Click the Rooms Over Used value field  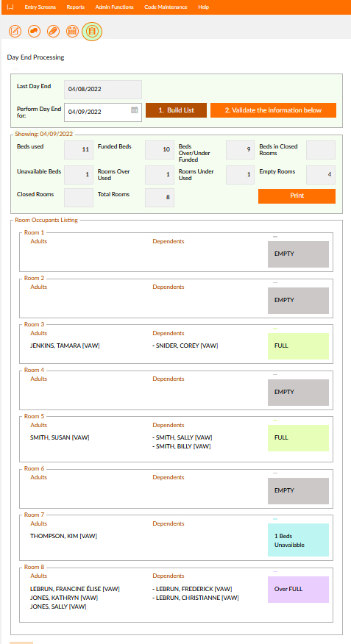(160, 174)
